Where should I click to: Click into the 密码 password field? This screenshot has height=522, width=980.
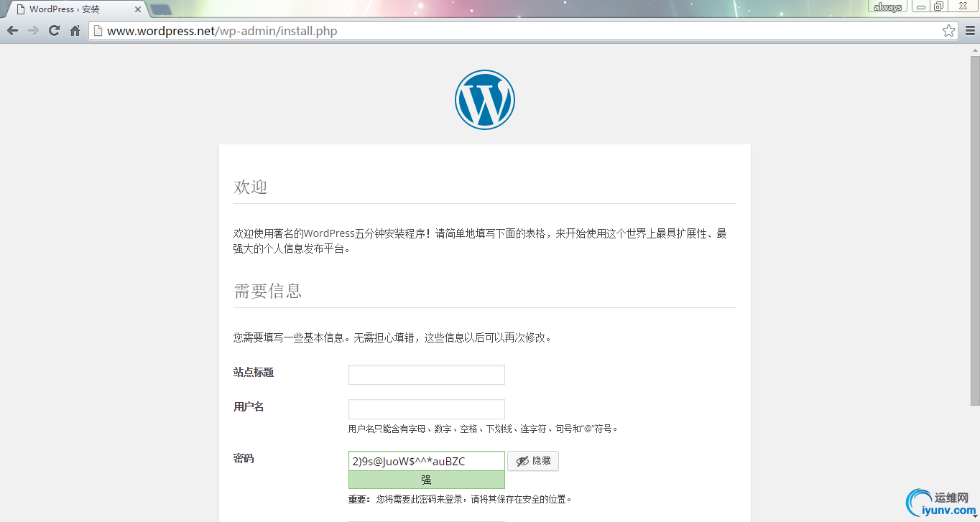[427, 461]
